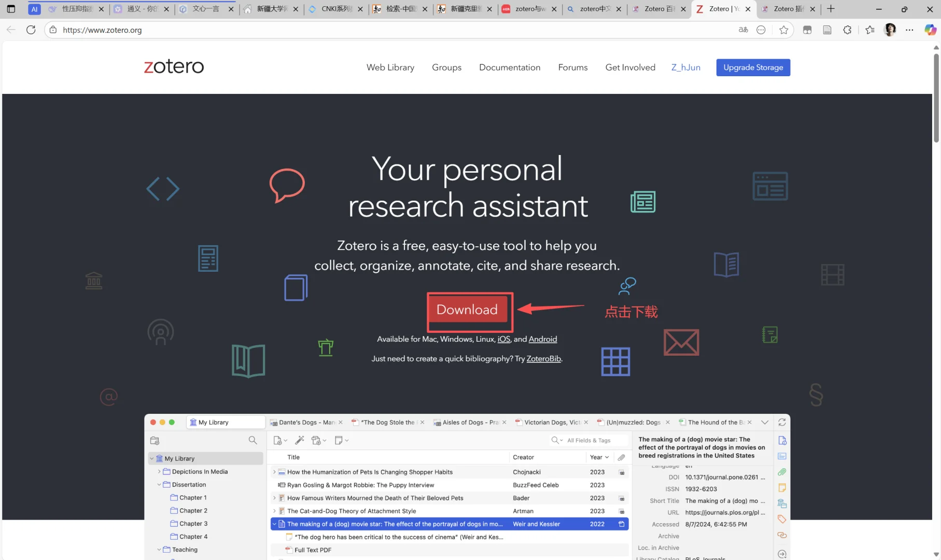Click the All Fields & Tags search box
The width and height of the screenshot is (941, 560).
click(589, 440)
